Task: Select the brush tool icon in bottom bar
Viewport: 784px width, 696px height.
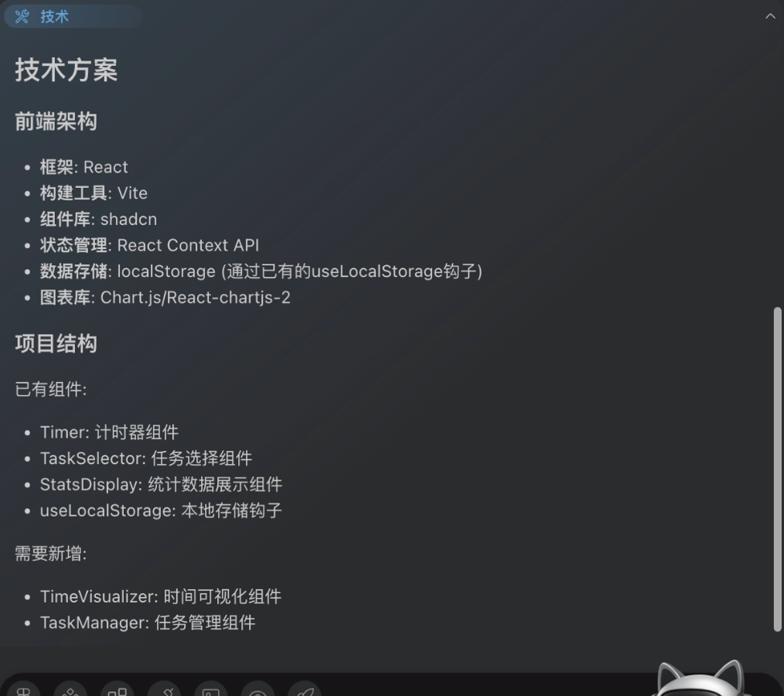Action: point(164,690)
